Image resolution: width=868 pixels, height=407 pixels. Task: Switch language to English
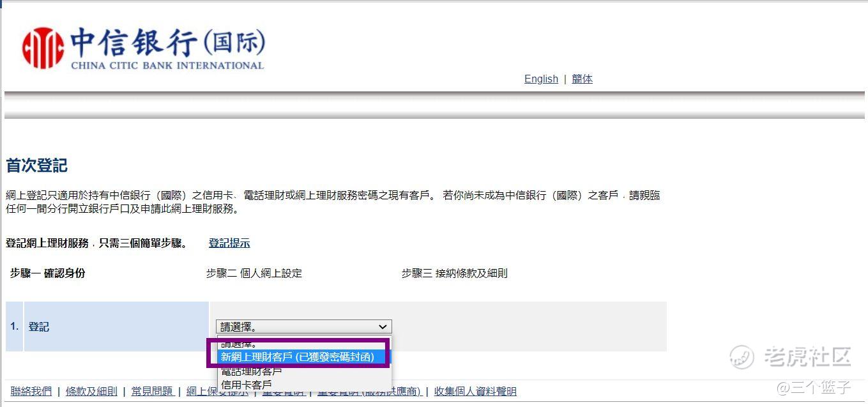tap(541, 79)
